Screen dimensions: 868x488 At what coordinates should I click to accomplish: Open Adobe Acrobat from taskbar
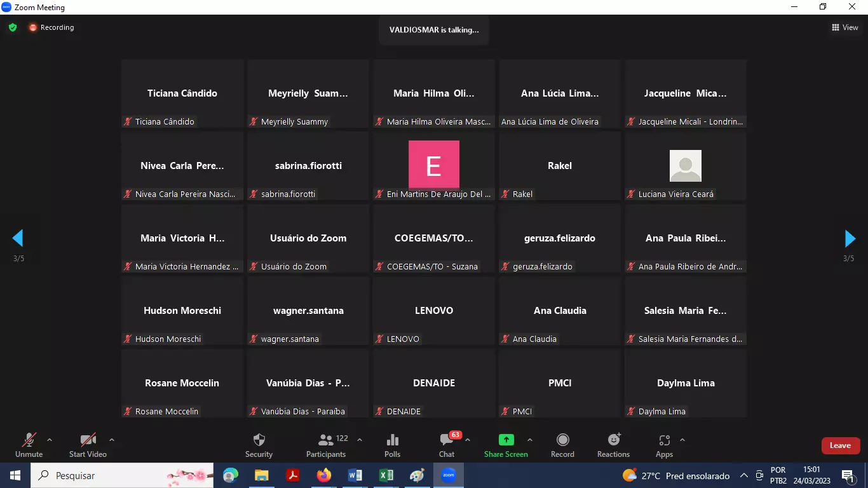(x=293, y=475)
